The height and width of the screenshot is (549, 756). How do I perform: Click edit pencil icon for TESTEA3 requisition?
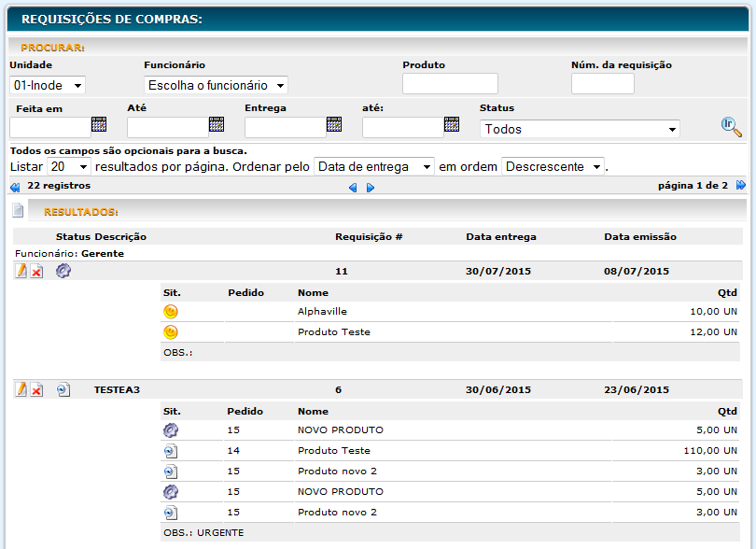click(21, 389)
